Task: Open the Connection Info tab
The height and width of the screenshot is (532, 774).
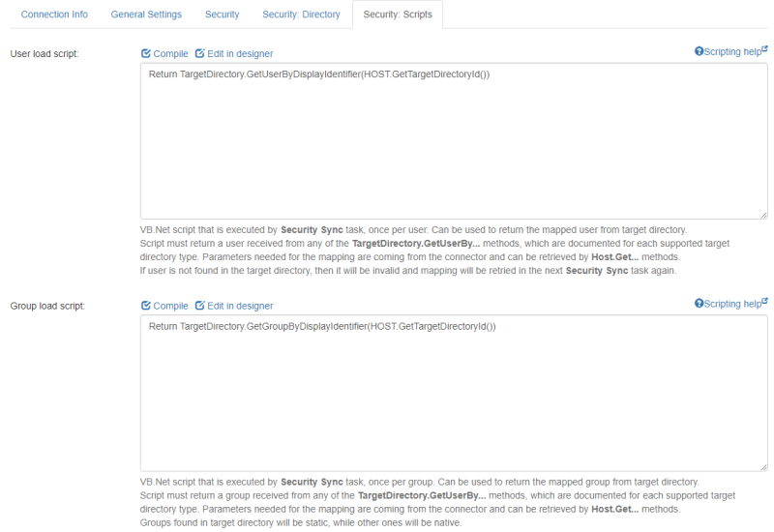Action: (x=54, y=15)
